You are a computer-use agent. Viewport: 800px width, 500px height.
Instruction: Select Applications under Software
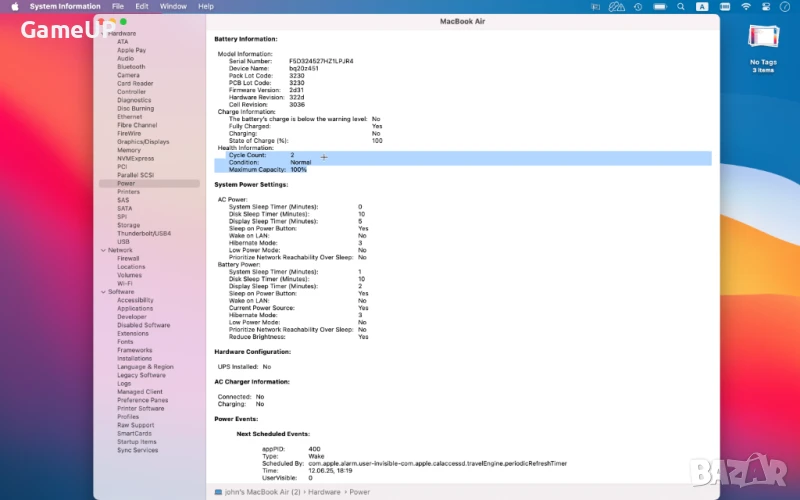pyautogui.click(x=135, y=309)
